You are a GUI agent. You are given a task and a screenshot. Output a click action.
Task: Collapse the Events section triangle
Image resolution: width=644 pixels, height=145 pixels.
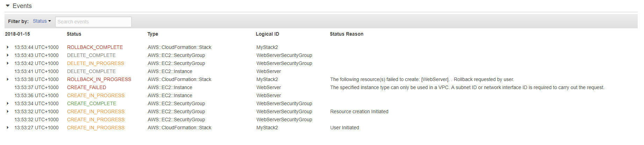tap(8, 6)
